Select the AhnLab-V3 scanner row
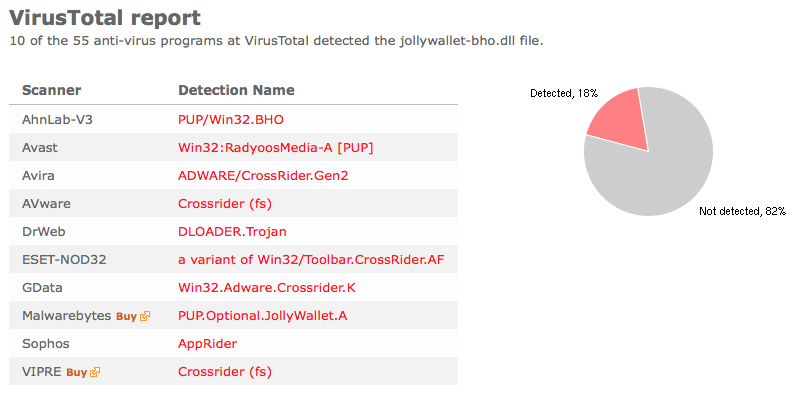This screenshot has width=794, height=395. pos(233,120)
